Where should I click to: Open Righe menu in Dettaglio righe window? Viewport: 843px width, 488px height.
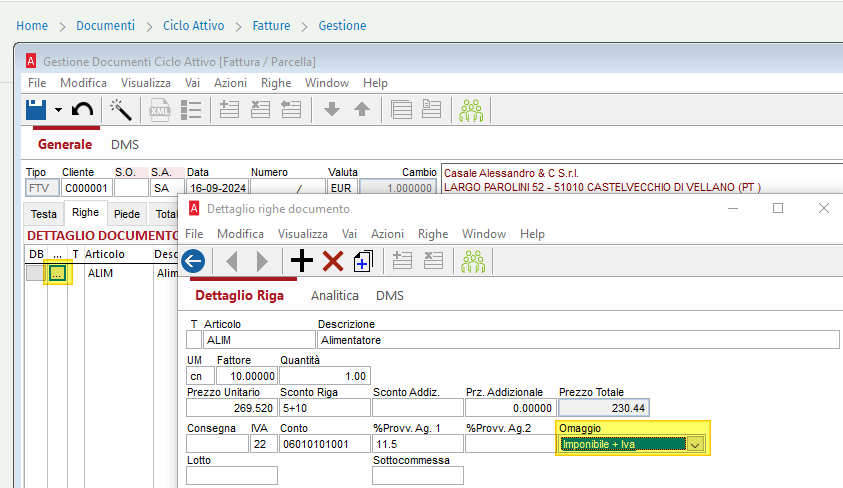click(x=433, y=234)
